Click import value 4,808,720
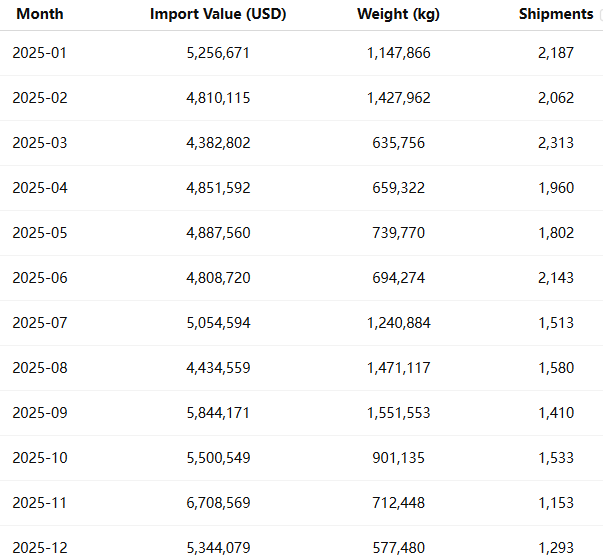 [x=218, y=278]
